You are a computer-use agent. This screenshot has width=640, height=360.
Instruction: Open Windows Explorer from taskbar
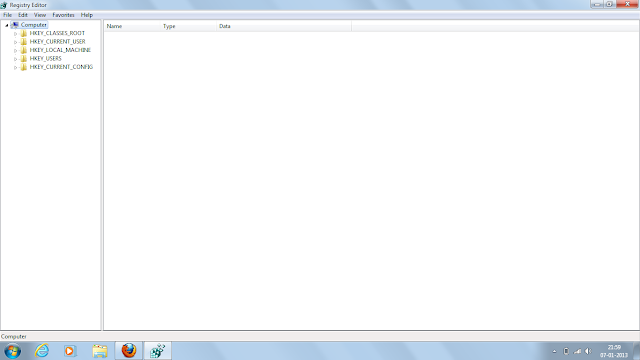(x=100, y=351)
